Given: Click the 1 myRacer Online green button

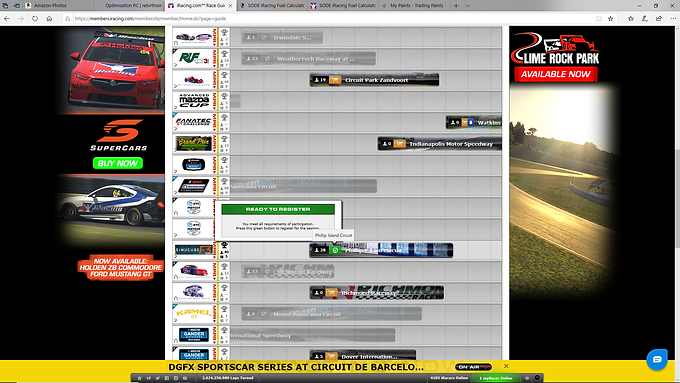Looking at the screenshot, I should tap(496, 378).
